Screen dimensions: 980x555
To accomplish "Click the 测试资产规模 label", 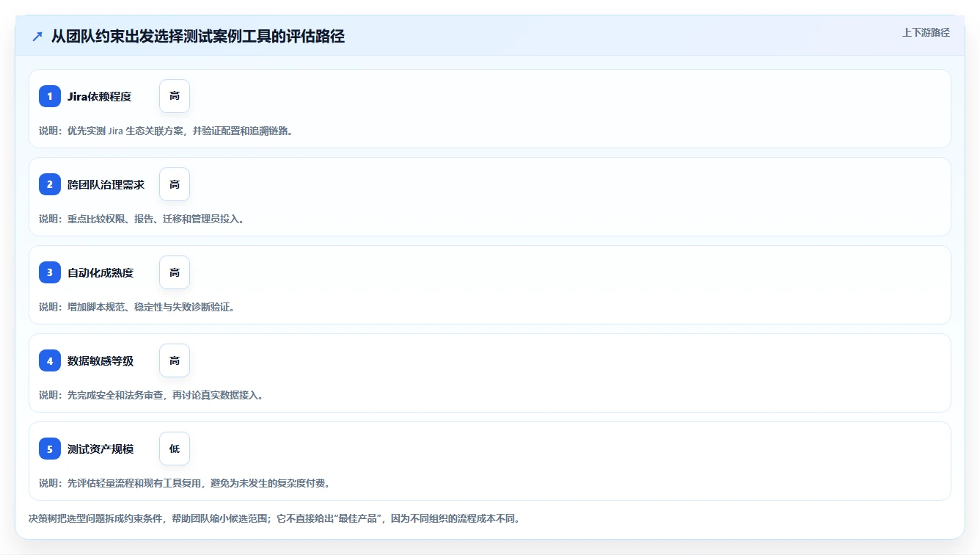I will tap(100, 449).
